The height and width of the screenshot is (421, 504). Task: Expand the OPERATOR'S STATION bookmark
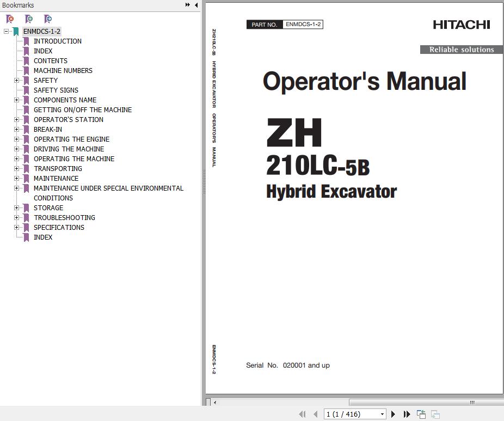point(16,120)
